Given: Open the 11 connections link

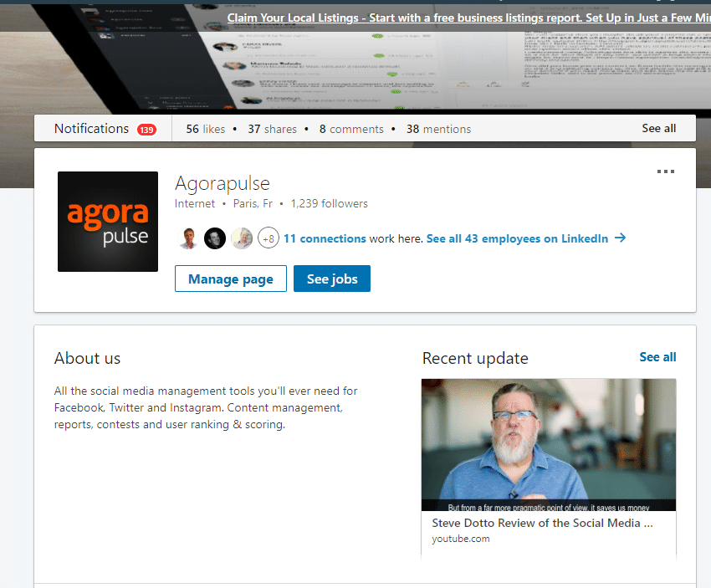Looking at the screenshot, I should (325, 238).
